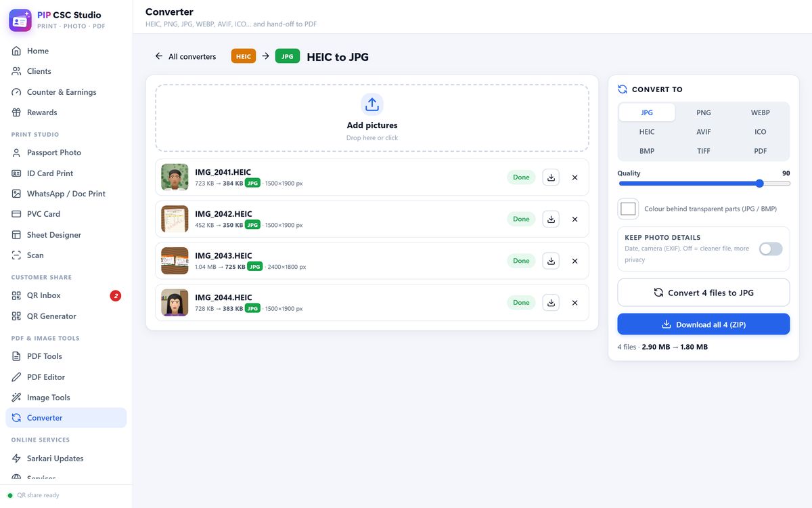Screen dimensions: 812x508
Task: Open the PDF Editor
Action: pos(66,377)
